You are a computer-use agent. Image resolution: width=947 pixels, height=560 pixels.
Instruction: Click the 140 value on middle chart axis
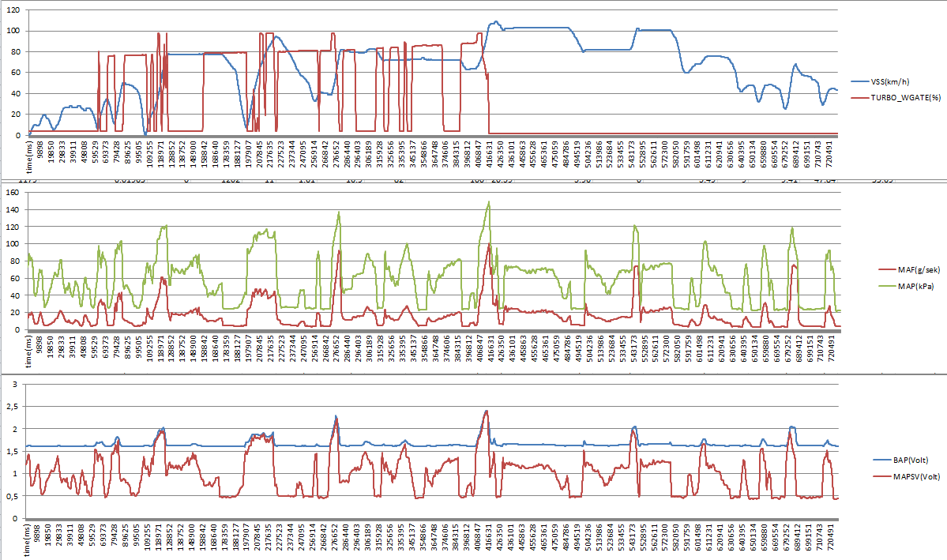tap(11, 211)
